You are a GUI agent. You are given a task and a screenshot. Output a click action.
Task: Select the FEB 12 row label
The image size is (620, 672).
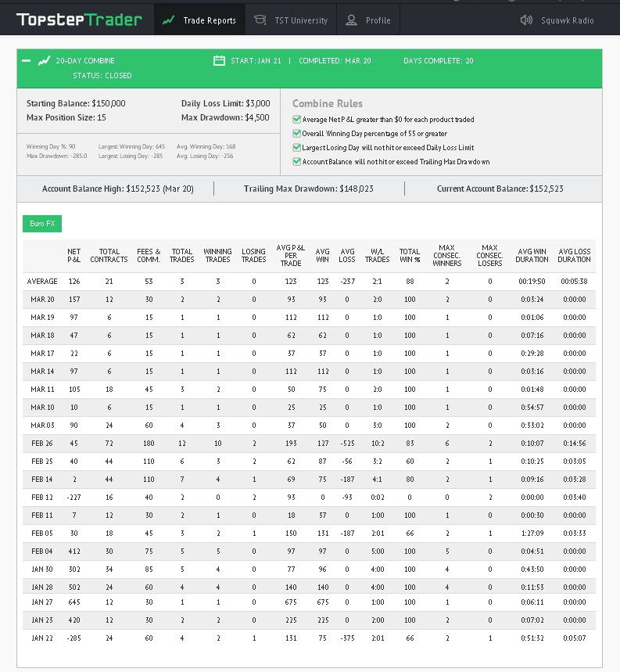pyautogui.click(x=42, y=498)
